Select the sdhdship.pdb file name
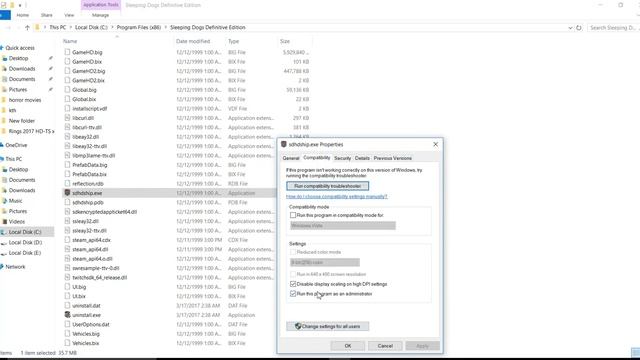This screenshot has height=360, width=640. [x=88, y=202]
